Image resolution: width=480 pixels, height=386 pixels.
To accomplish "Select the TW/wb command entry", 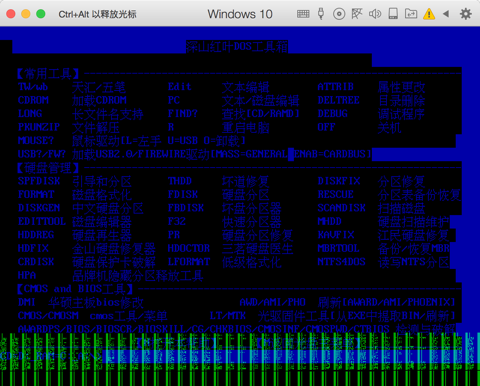I will [33, 87].
